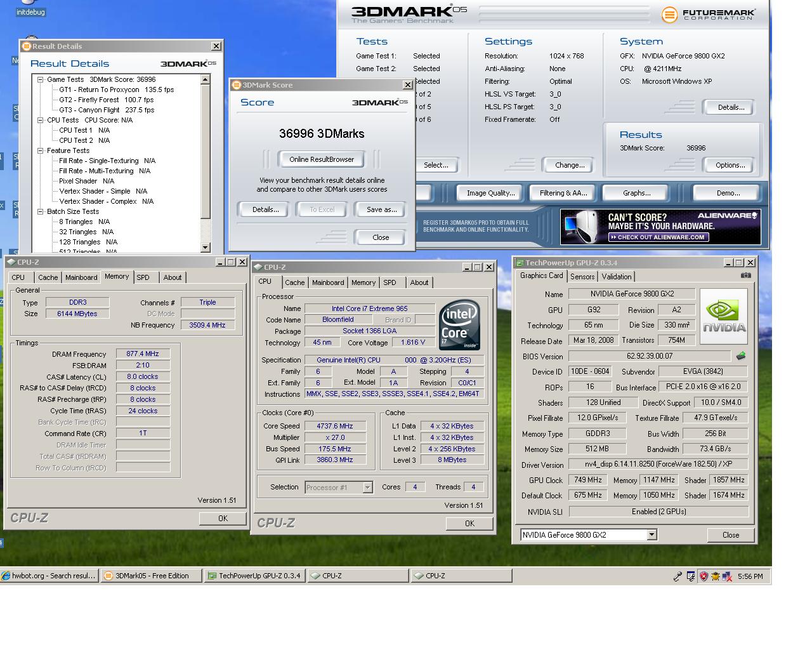Click OK in the processor CPU-Z window

pos(469,524)
